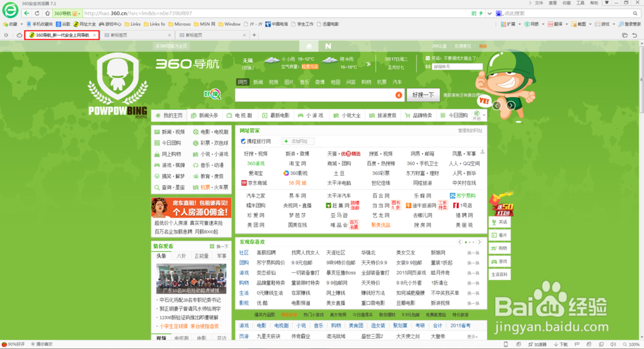
Task: Click the 100% zoom level control
Action: point(632,344)
